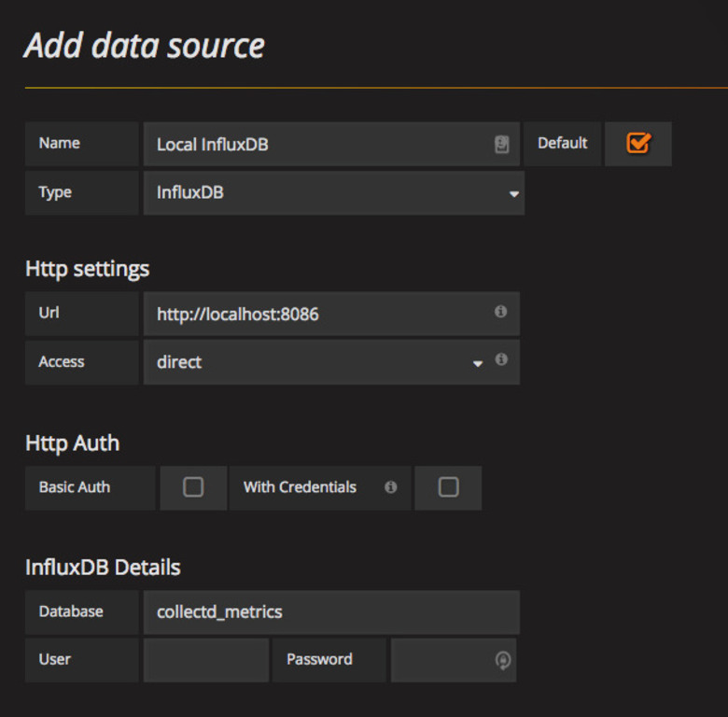The width and height of the screenshot is (728, 717).
Task: Click the info icon beside the Url field
Action: tap(500, 311)
